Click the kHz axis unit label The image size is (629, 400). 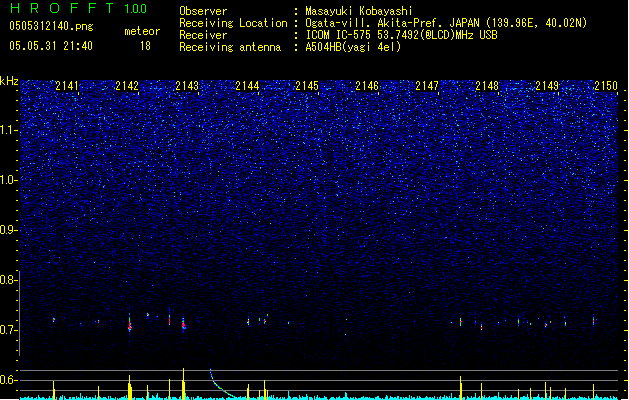(x=9, y=81)
